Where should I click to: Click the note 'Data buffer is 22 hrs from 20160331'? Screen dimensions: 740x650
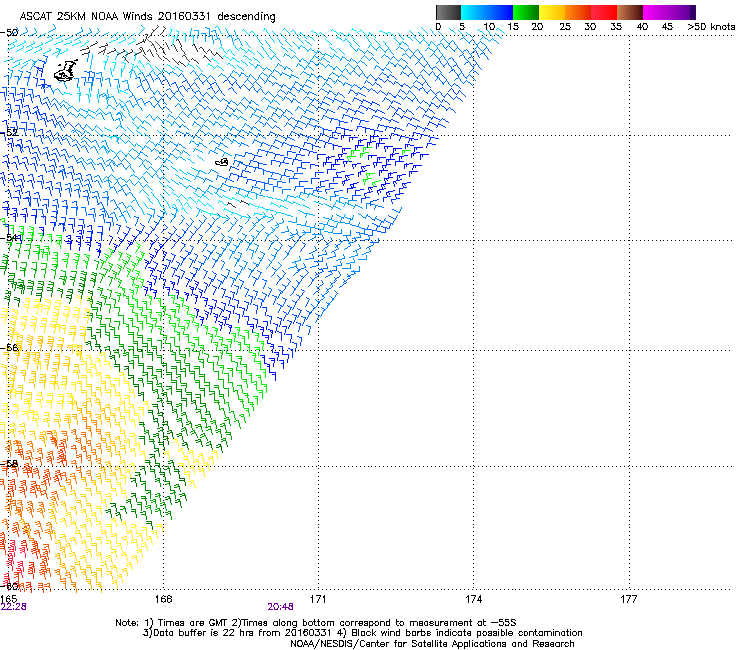tap(240, 633)
